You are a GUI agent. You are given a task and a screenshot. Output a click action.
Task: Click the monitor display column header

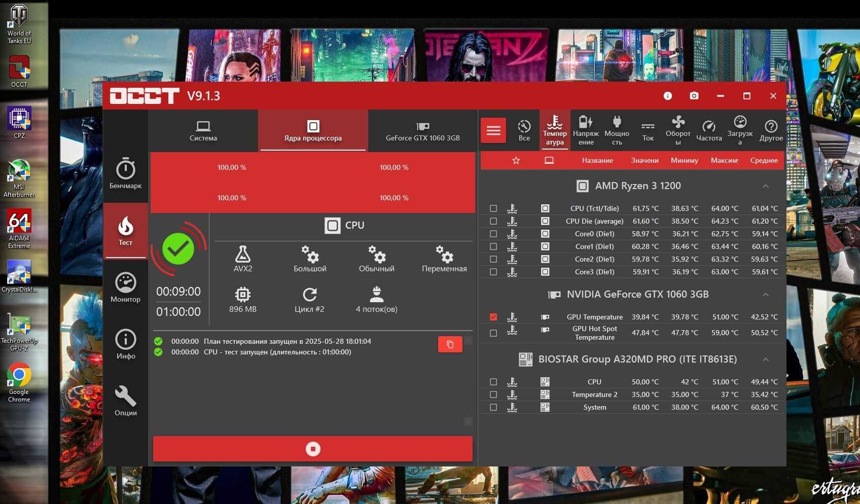coord(549,160)
